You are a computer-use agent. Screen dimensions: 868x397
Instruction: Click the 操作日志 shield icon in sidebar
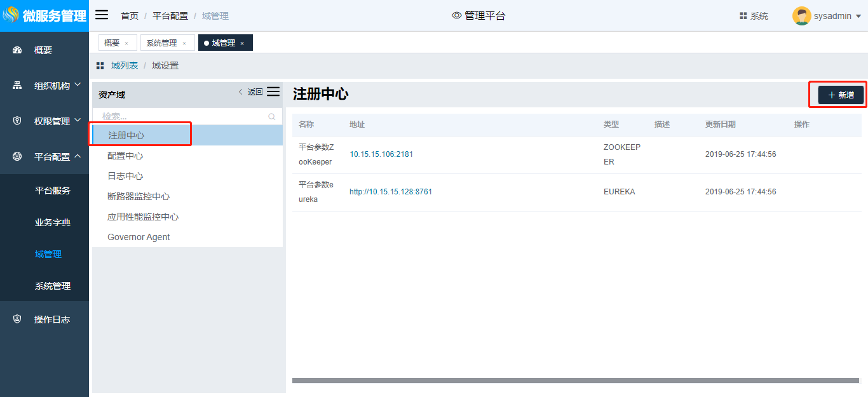[x=17, y=320]
